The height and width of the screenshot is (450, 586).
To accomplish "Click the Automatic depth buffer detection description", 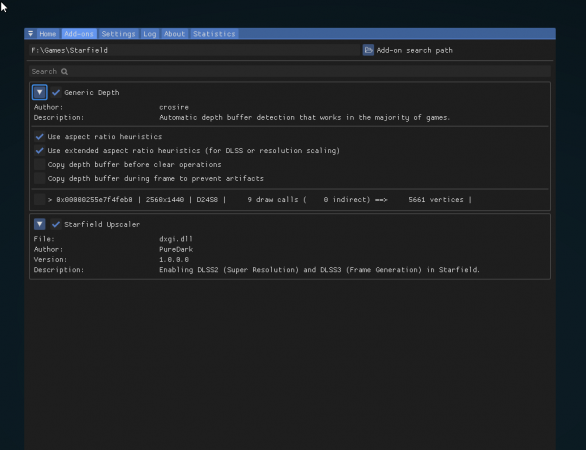I will [x=305, y=117].
